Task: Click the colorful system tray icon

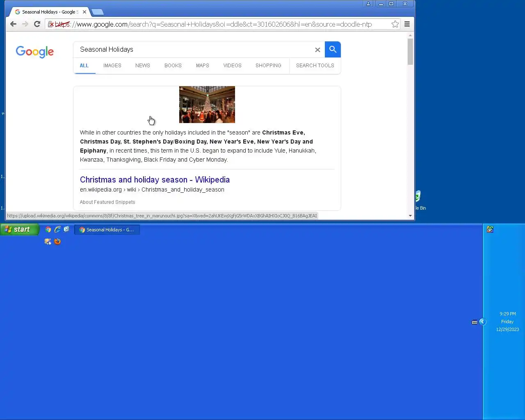Action: (x=490, y=229)
